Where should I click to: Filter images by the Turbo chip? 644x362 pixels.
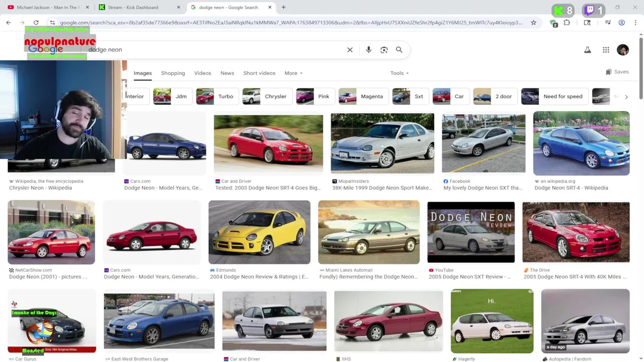pos(217,97)
